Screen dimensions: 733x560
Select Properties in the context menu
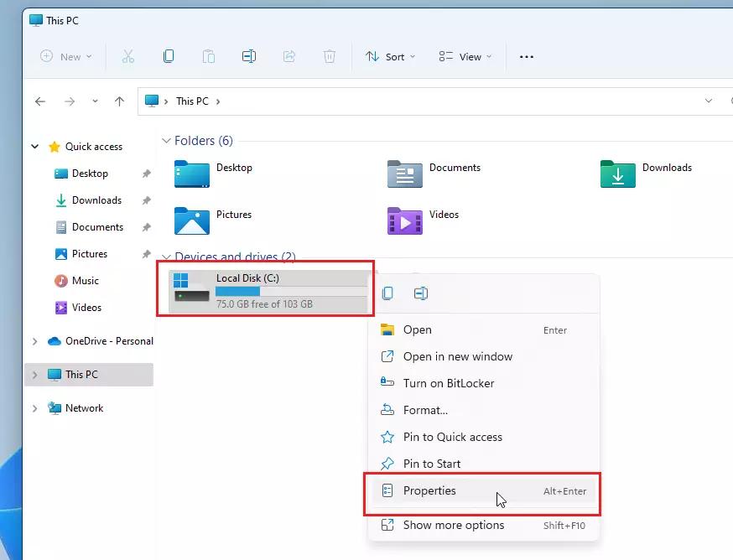483,490
